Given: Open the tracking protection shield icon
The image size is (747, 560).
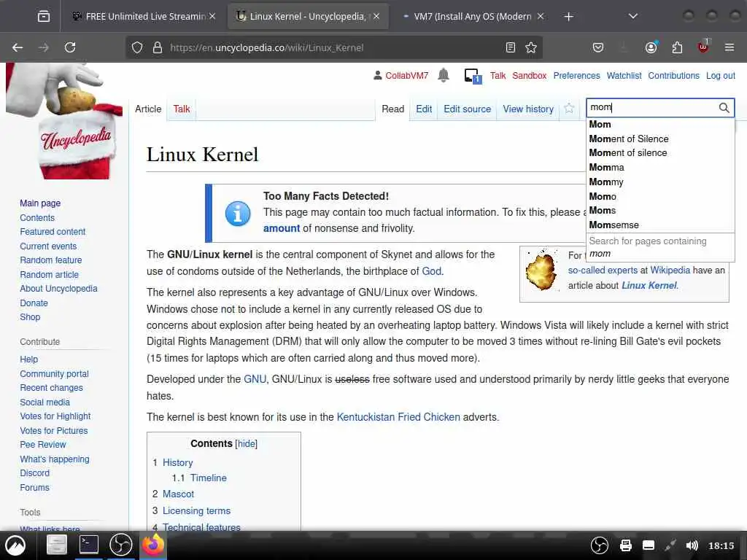Looking at the screenshot, I should 137,47.
